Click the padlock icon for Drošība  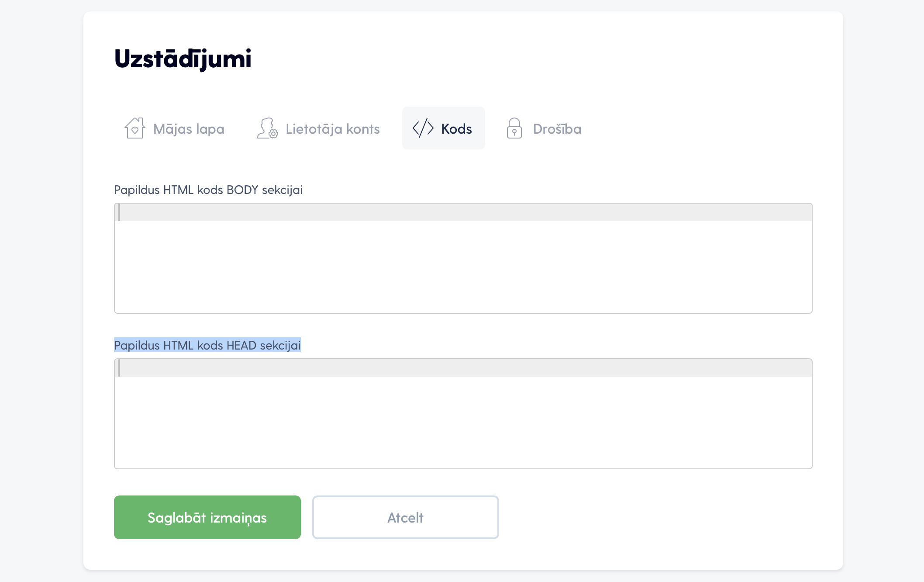point(514,128)
